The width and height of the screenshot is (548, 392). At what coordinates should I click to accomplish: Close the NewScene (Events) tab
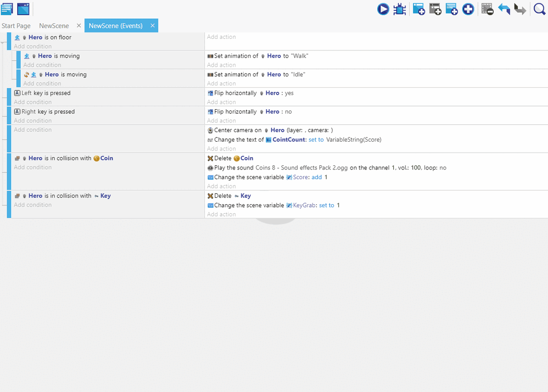click(153, 26)
